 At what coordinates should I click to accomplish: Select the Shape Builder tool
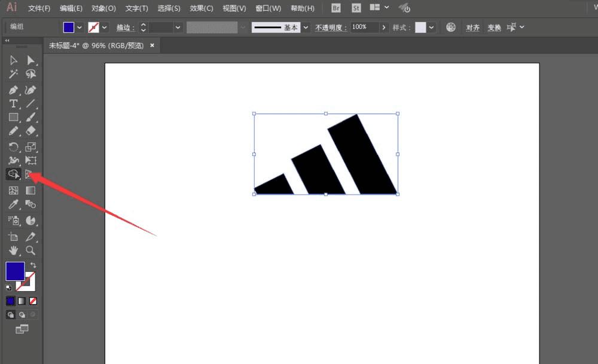tap(13, 175)
